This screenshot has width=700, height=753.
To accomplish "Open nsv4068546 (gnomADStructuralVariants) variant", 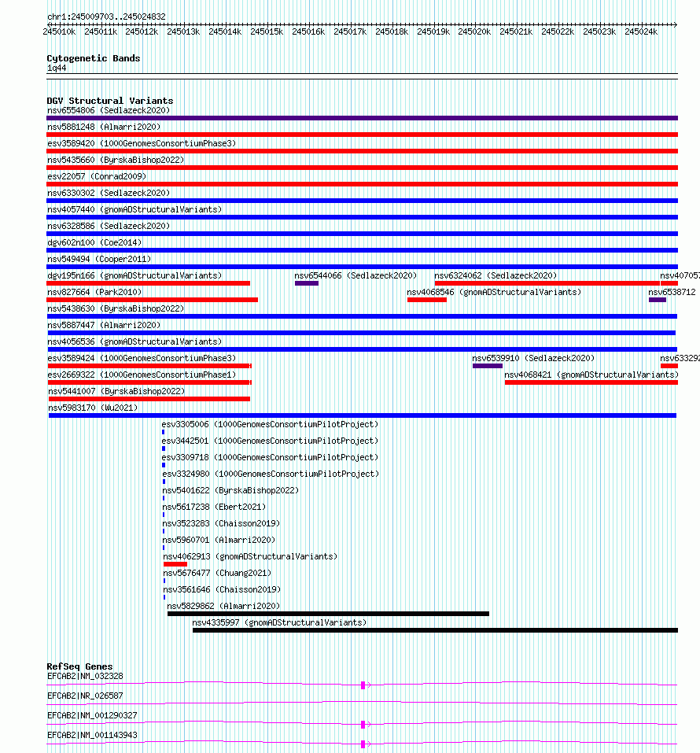I will coord(494,292).
